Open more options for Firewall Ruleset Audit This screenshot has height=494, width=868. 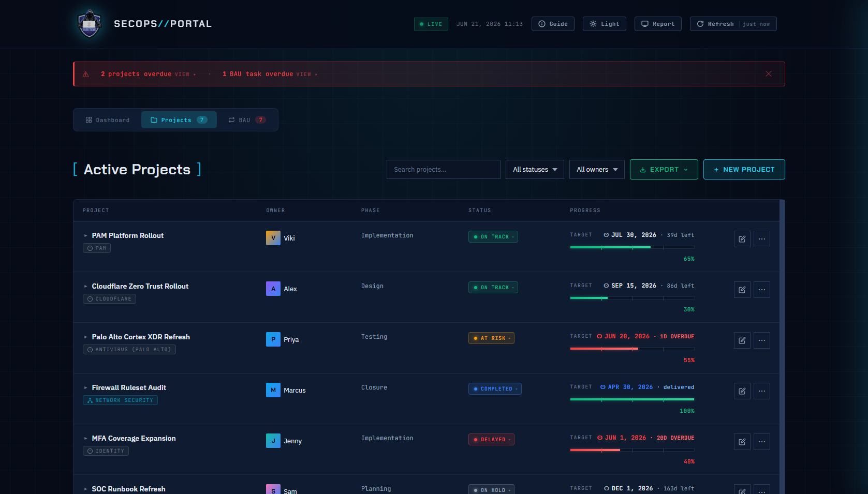click(762, 391)
